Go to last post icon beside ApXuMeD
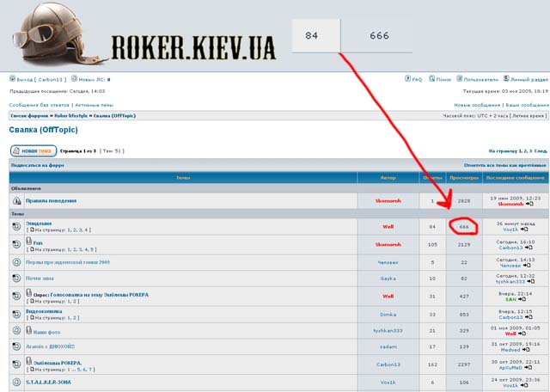Image resolution: width=550 pixels, height=392 pixels. [529, 368]
